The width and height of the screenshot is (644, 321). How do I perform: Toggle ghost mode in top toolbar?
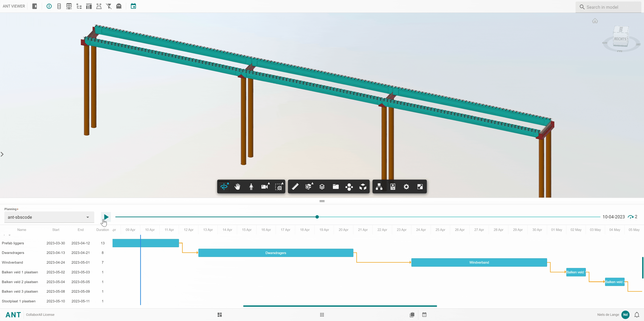[x=119, y=6]
